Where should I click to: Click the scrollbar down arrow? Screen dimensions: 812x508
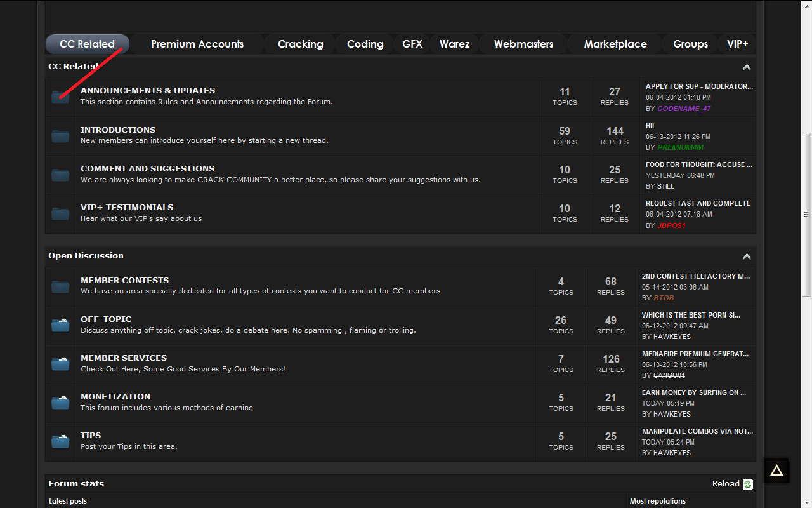pyautogui.click(x=806, y=503)
